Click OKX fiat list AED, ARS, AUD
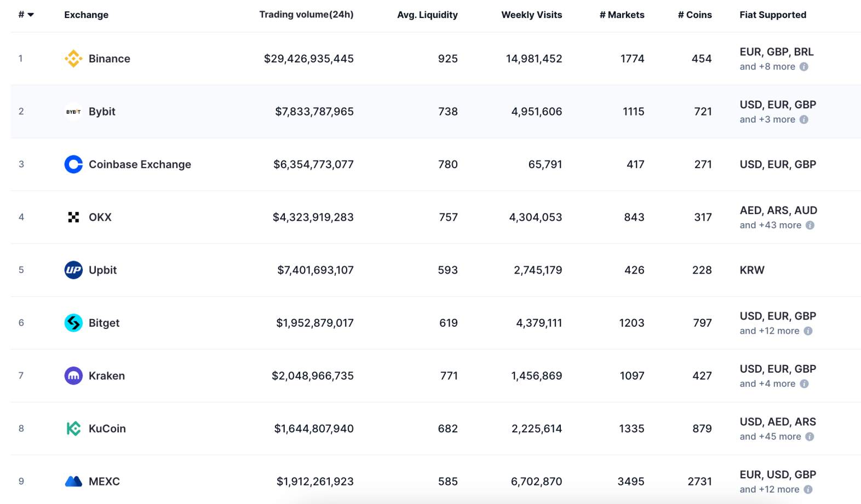 click(x=778, y=211)
